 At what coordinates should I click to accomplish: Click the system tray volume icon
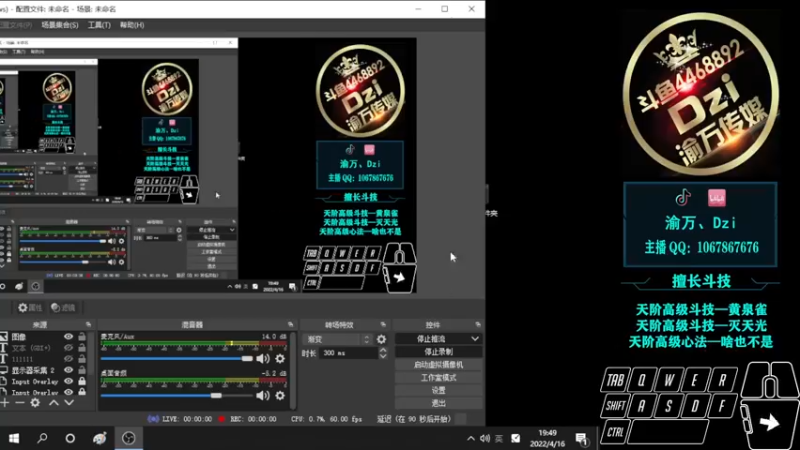coord(485,438)
